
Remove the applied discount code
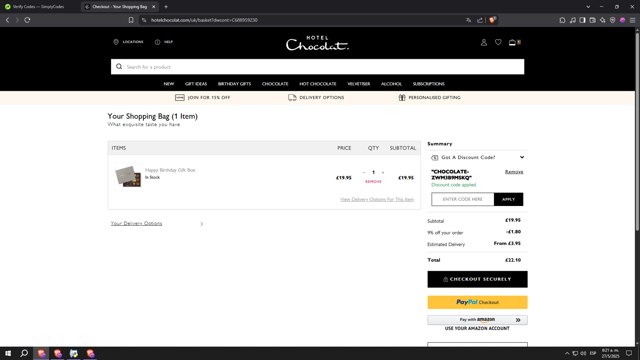coord(514,172)
